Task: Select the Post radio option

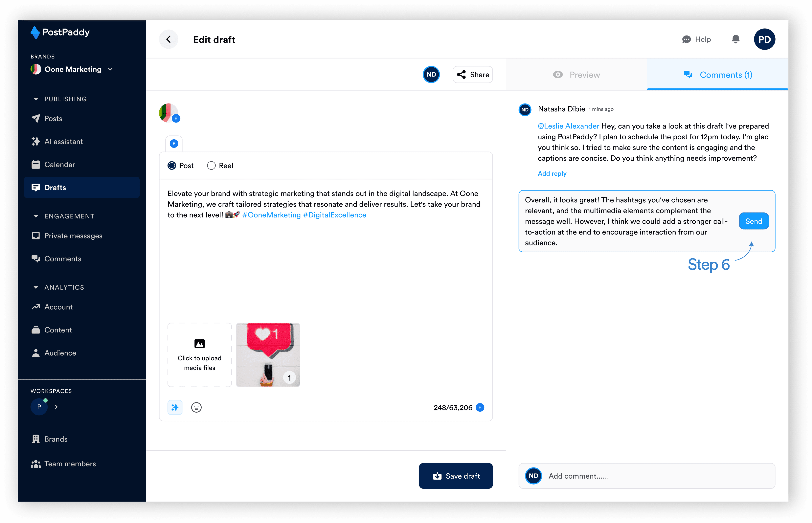Action: [x=172, y=166]
